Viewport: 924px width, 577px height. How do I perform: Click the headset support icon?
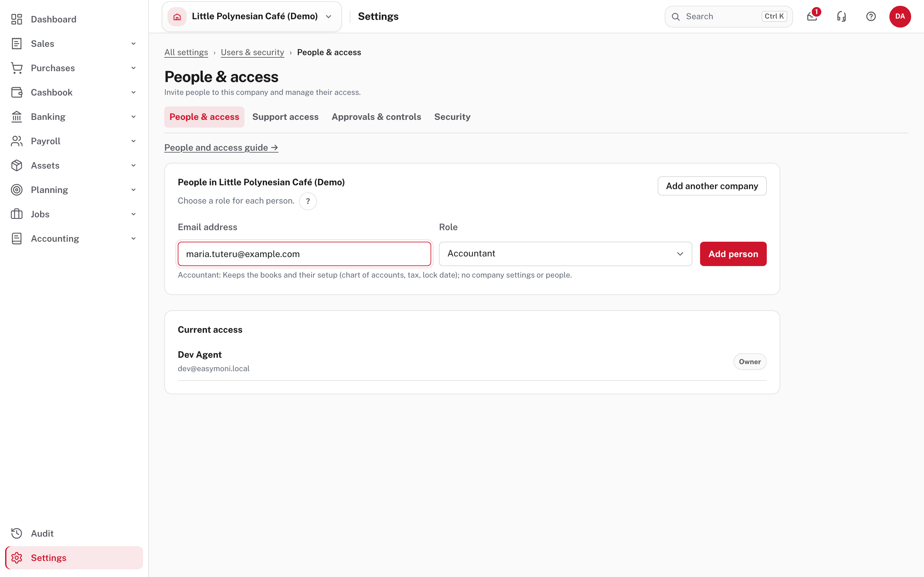pyautogui.click(x=842, y=16)
